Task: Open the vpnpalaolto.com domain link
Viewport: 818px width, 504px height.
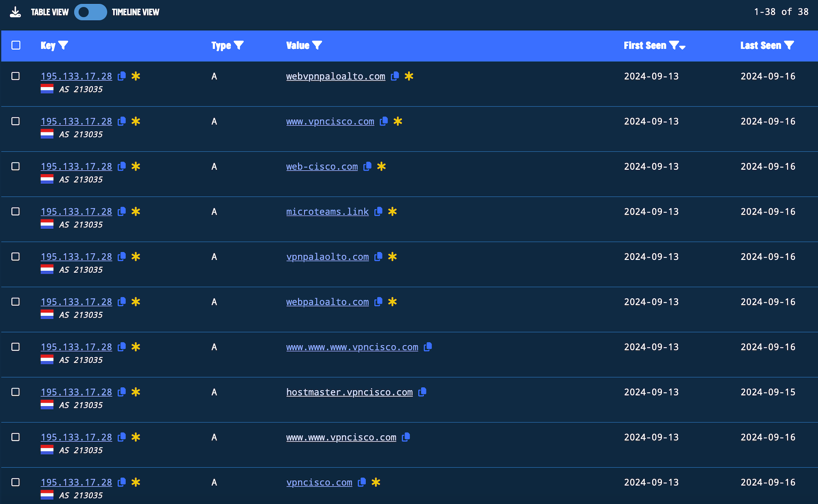Action: pos(328,257)
